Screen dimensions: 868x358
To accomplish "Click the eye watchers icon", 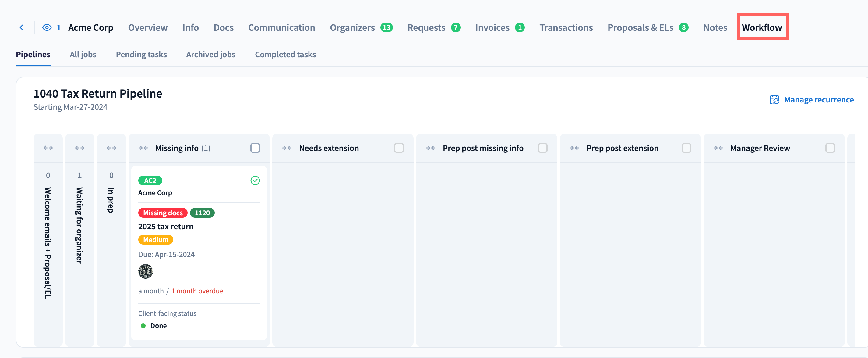I will pyautogui.click(x=47, y=28).
